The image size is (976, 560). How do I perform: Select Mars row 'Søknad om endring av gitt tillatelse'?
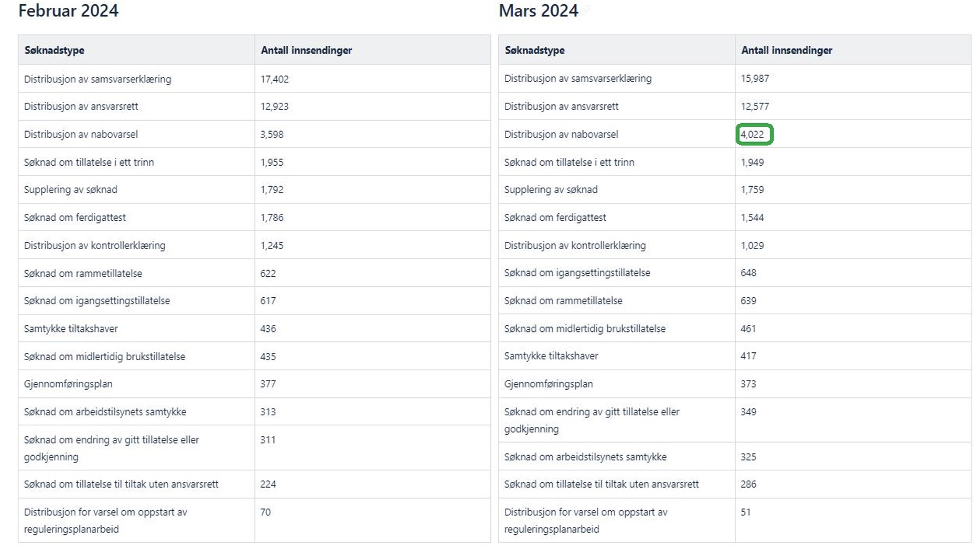[x=735, y=421]
